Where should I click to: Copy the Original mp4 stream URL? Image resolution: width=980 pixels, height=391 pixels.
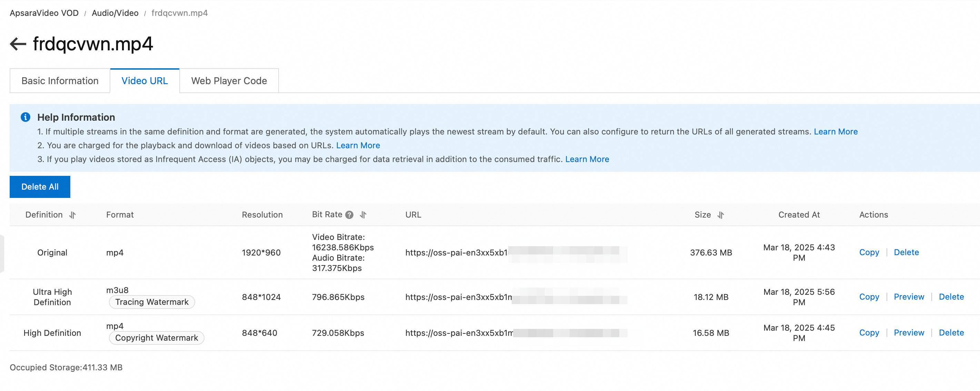869,252
